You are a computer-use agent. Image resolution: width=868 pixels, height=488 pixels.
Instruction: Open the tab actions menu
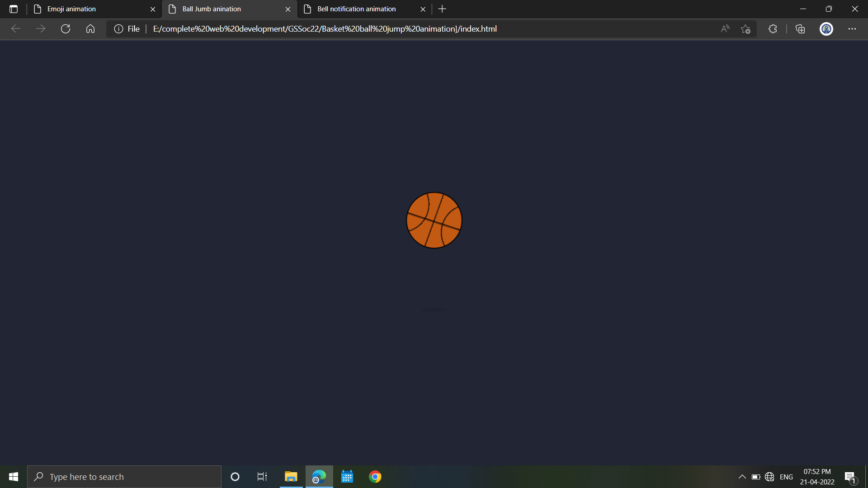coord(14,9)
